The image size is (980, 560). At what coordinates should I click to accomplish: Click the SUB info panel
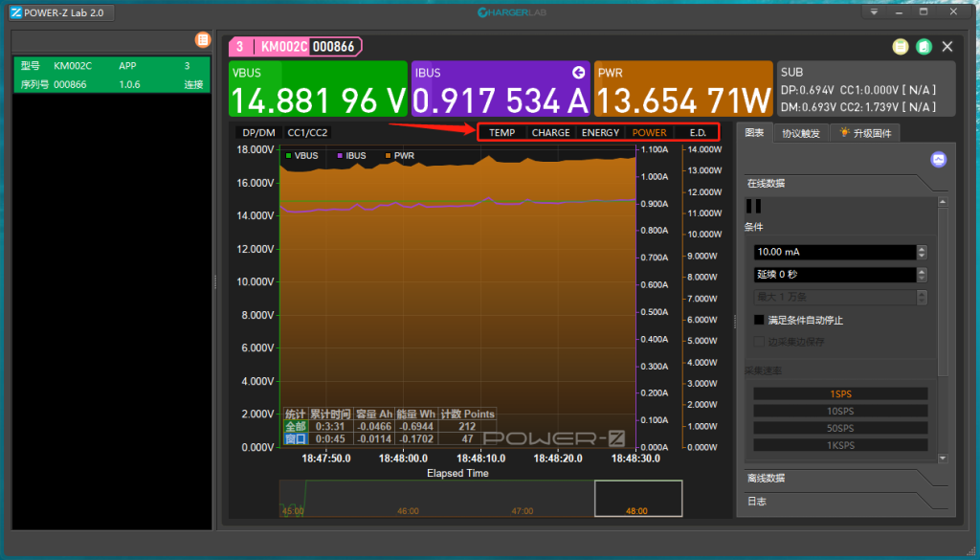pyautogui.click(x=865, y=89)
